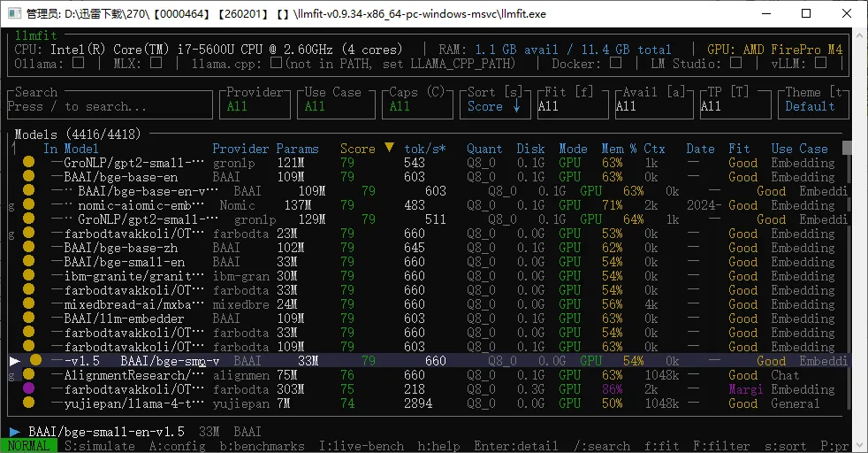Image resolution: width=868 pixels, height=453 pixels.
Task: Click Enter:detail in the status bar
Action: [x=516, y=446]
